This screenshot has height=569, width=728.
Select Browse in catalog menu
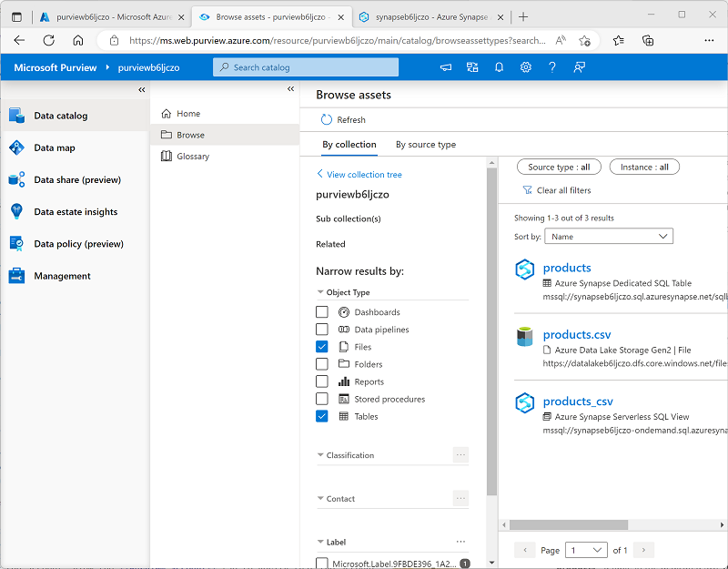pyautogui.click(x=225, y=135)
